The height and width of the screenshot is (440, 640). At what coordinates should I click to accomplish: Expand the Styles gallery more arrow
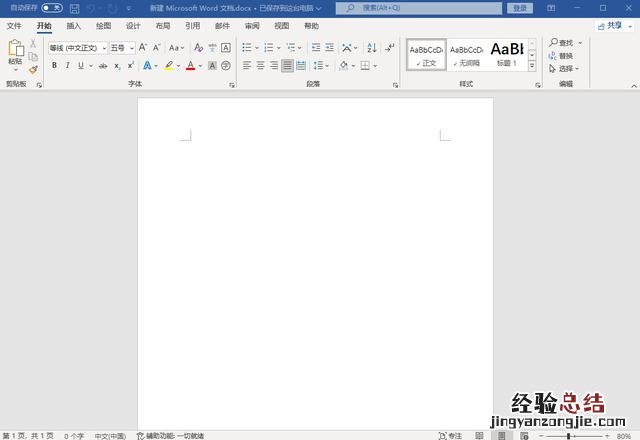click(532, 67)
